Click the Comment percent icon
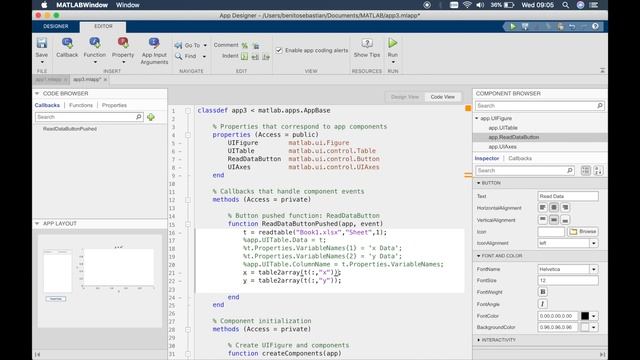Viewport: 640px width, 360px height. (244, 45)
